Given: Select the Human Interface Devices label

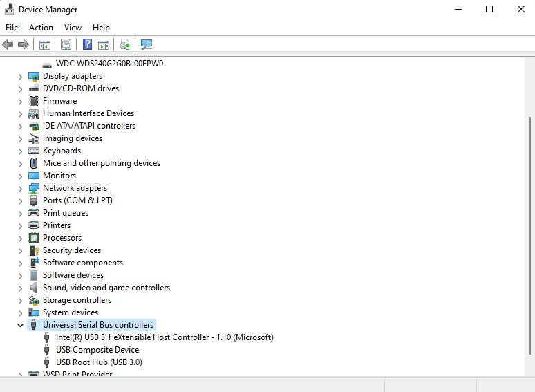Looking at the screenshot, I should click(x=88, y=113).
